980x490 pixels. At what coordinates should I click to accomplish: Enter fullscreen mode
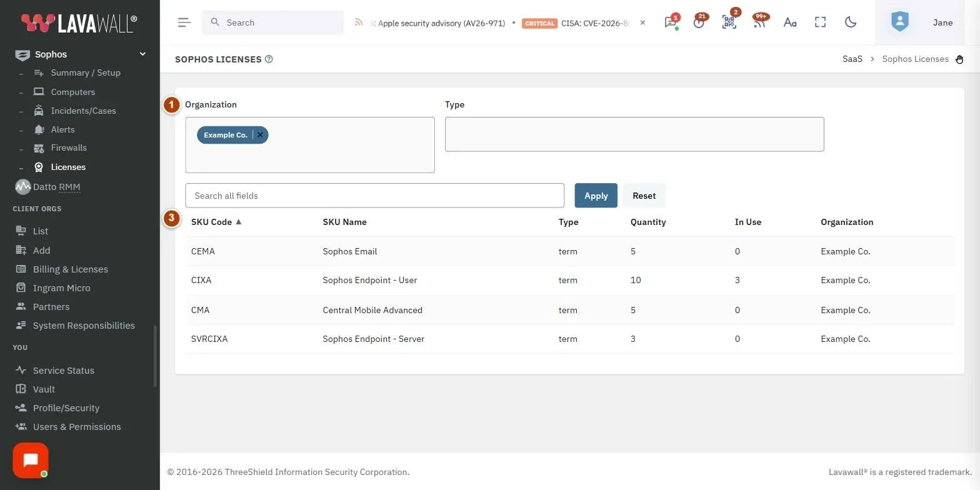[x=820, y=22]
